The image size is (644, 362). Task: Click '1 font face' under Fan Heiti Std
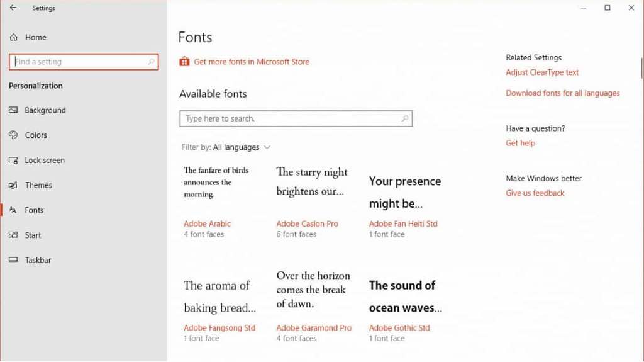tap(387, 234)
